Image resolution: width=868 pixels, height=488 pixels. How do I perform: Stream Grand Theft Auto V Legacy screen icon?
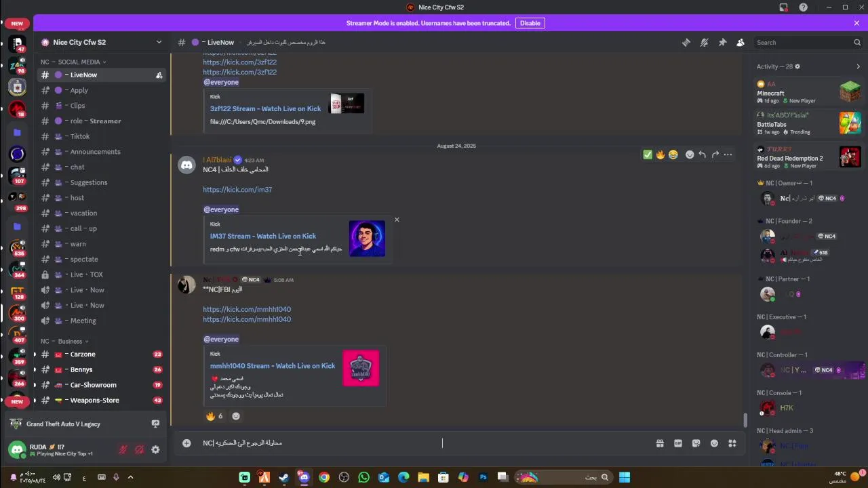[155, 424]
